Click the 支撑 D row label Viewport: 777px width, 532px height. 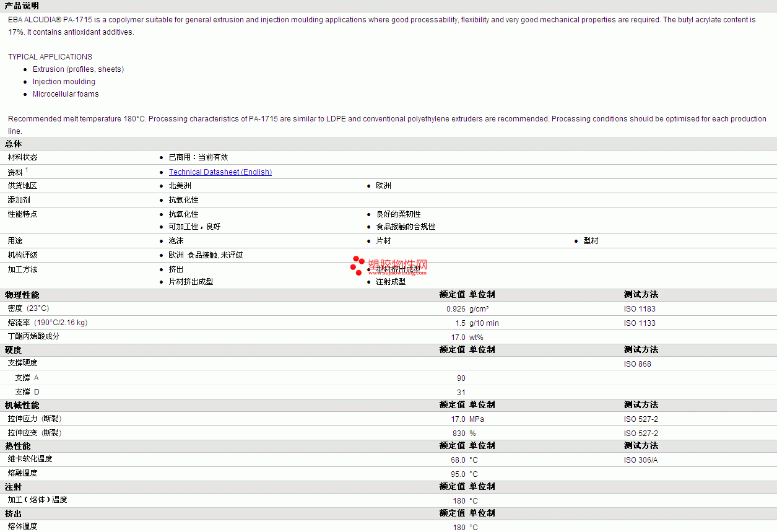click(x=27, y=392)
